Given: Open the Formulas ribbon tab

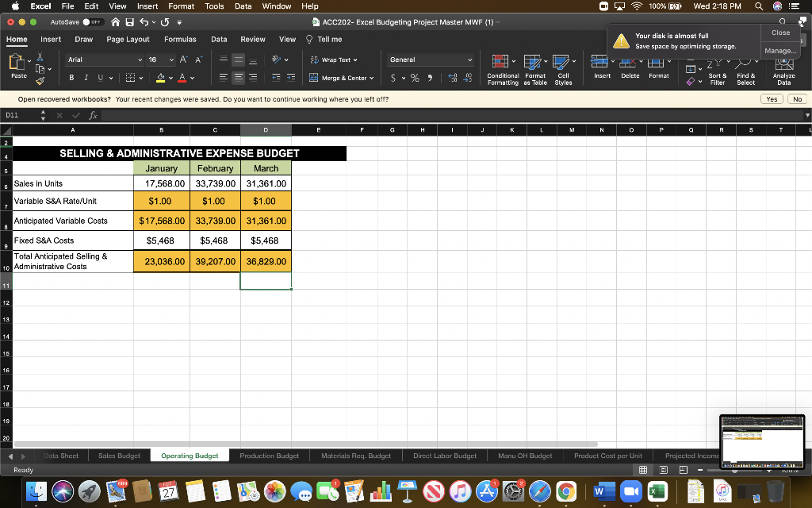Looking at the screenshot, I should tap(180, 39).
